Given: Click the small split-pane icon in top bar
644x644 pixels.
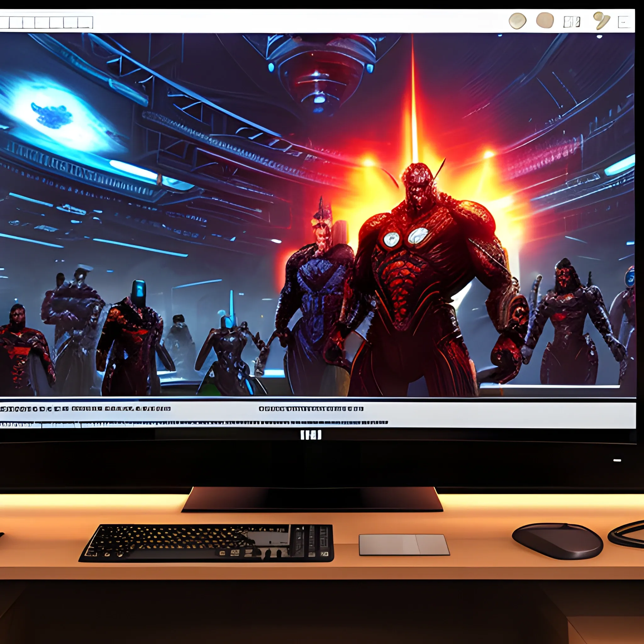Looking at the screenshot, I should pos(572,22).
